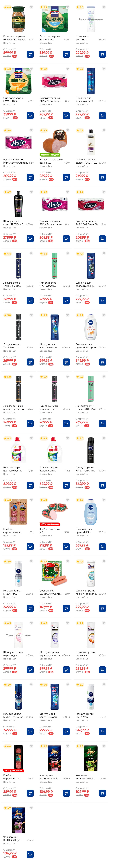
Task: Add TRESEMME conditioner to cart
Action: [x=102, y=177]
